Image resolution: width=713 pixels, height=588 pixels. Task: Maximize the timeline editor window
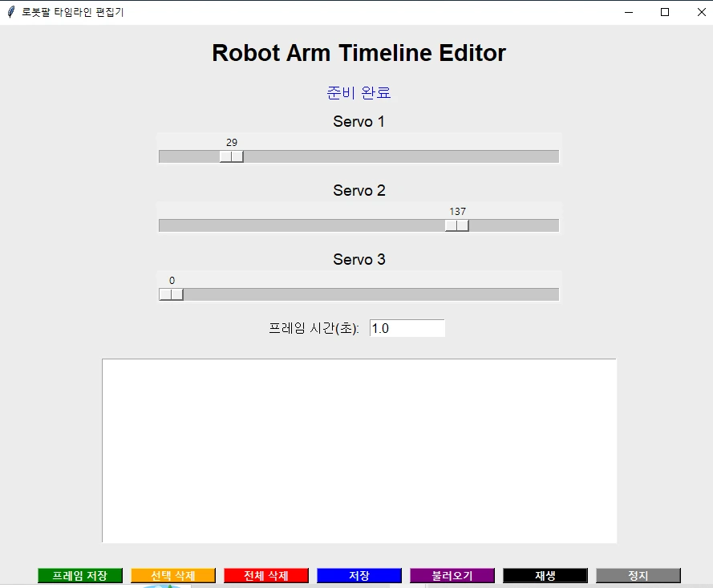(665, 12)
